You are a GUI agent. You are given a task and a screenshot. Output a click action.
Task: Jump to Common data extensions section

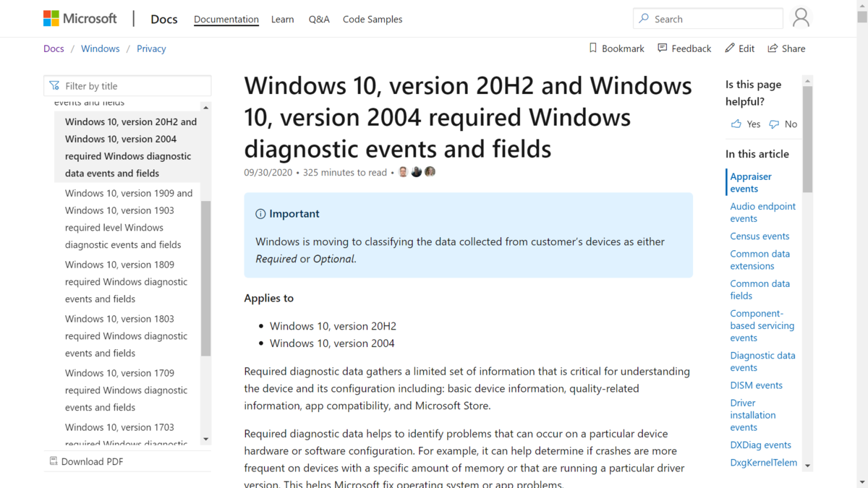[x=759, y=260]
